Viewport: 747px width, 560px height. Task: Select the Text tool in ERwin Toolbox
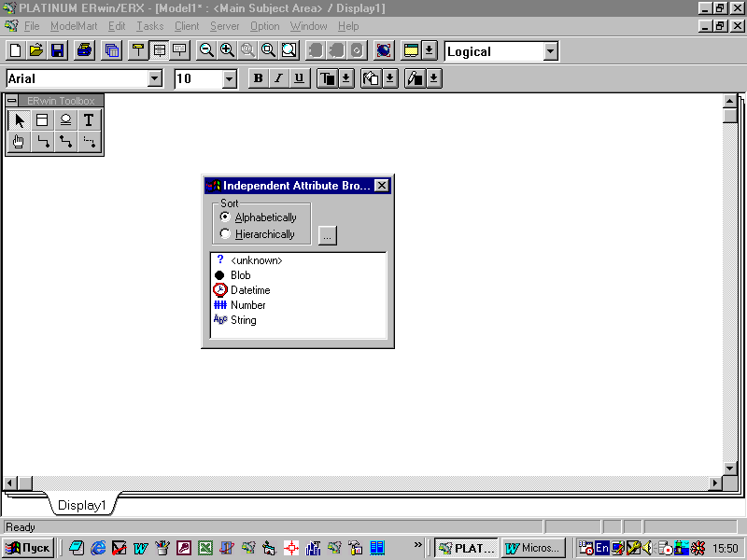[89, 120]
